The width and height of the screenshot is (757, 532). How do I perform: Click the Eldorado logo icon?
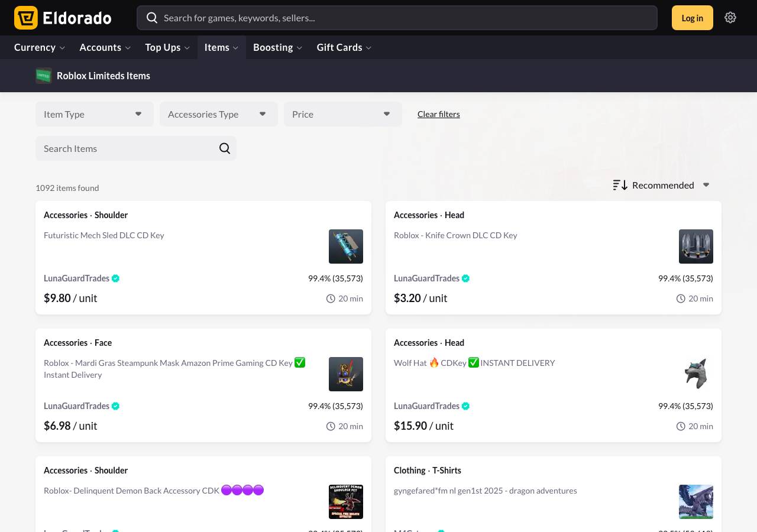click(x=26, y=18)
